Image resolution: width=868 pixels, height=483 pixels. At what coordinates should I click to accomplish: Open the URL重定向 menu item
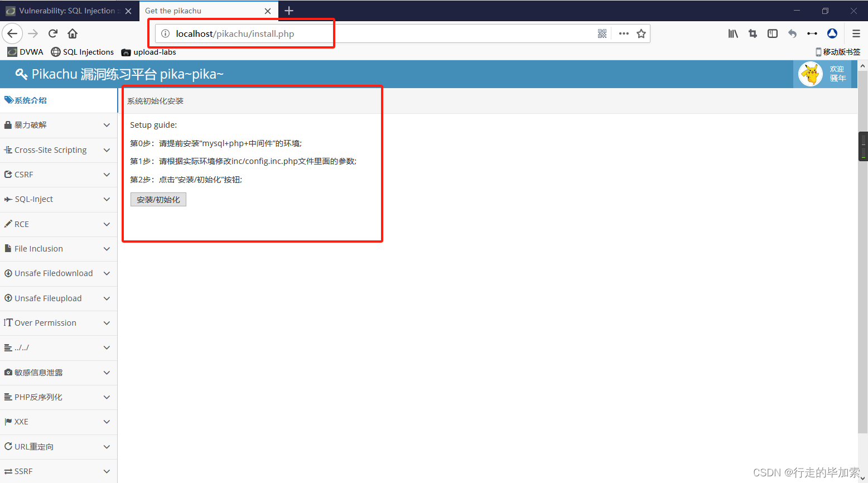(x=59, y=447)
